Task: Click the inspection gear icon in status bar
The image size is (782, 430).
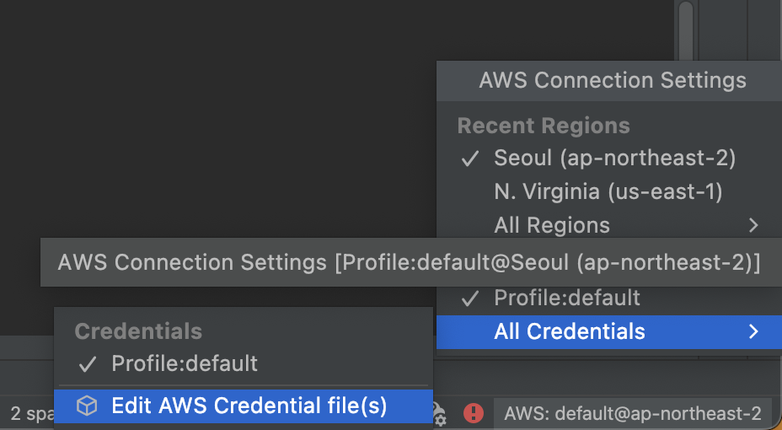Action: coord(440,413)
